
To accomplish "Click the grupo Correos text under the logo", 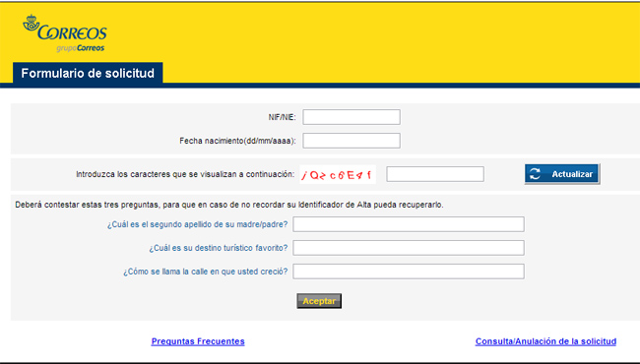I will 81,48.
